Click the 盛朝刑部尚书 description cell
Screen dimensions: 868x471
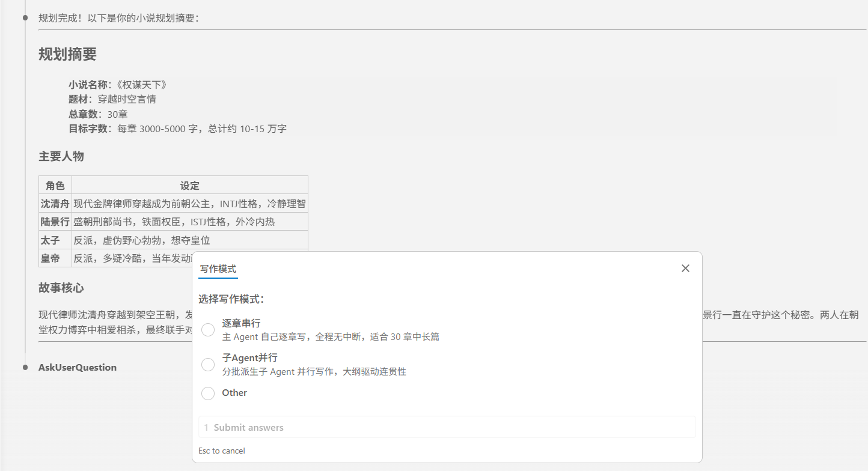[190, 222]
